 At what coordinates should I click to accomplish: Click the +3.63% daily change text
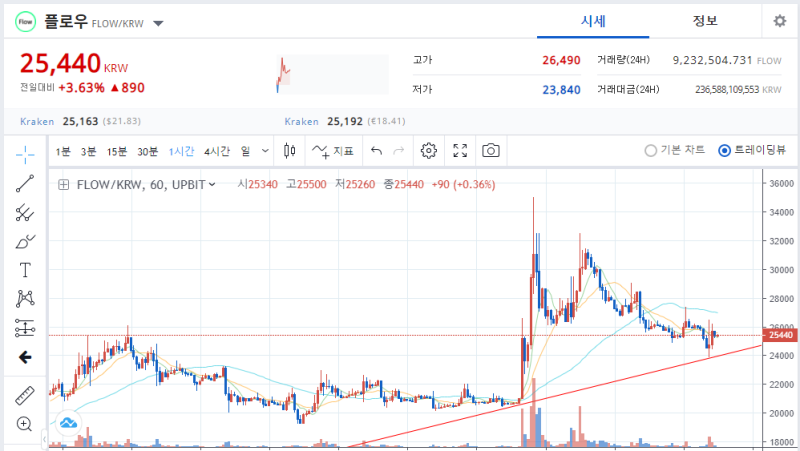pos(82,88)
